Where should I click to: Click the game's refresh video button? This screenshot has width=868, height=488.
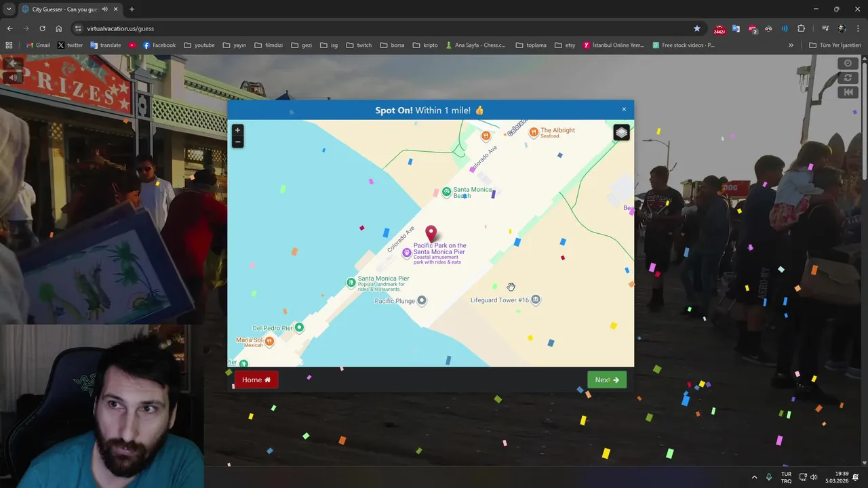pos(848,78)
